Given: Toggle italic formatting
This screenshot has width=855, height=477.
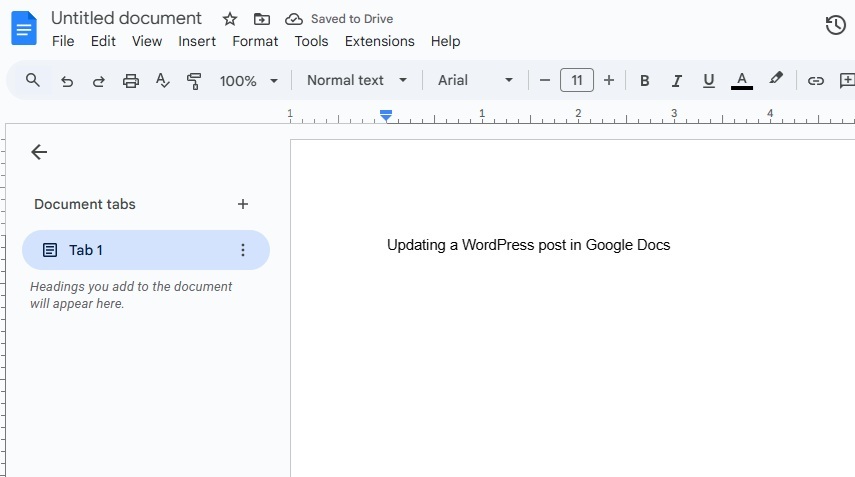Looking at the screenshot, I should click(x=676, y=81).
